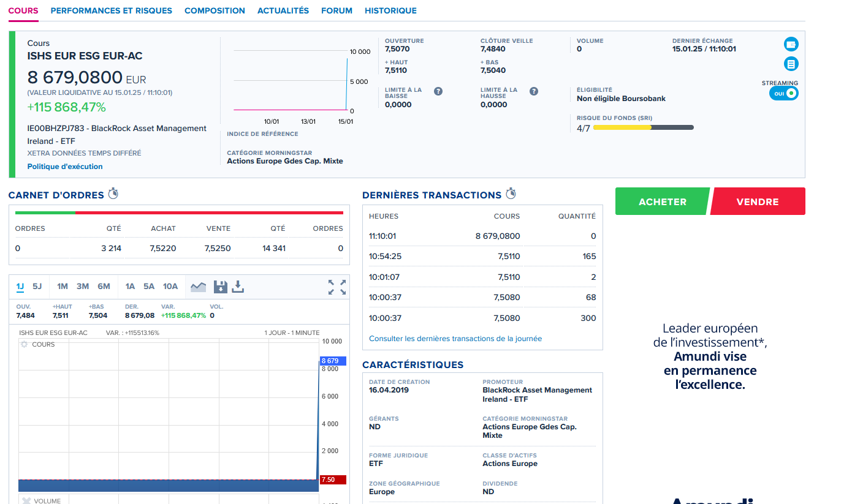Expand the chart to fullscreen
The width and height of the screenshot is (852, 504).
(337, 287)
